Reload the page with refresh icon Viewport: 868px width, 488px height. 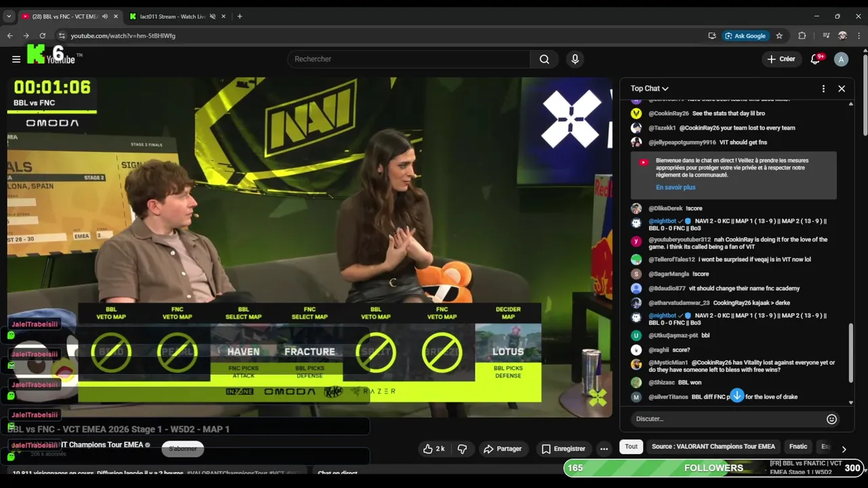tap(42, 35)
